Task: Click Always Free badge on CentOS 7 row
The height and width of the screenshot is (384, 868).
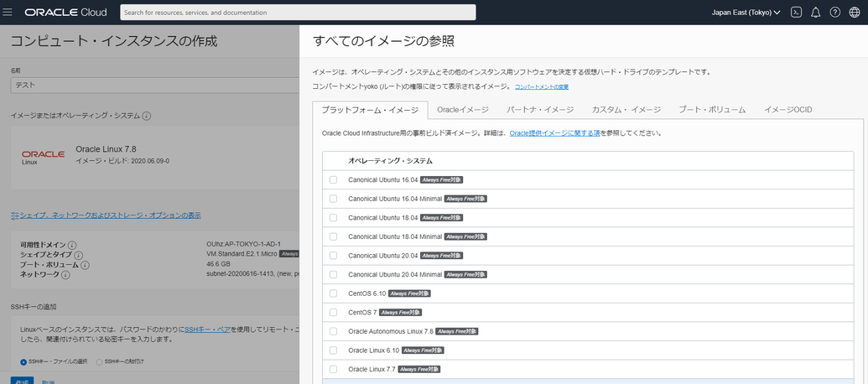Action: click(401, 313)
